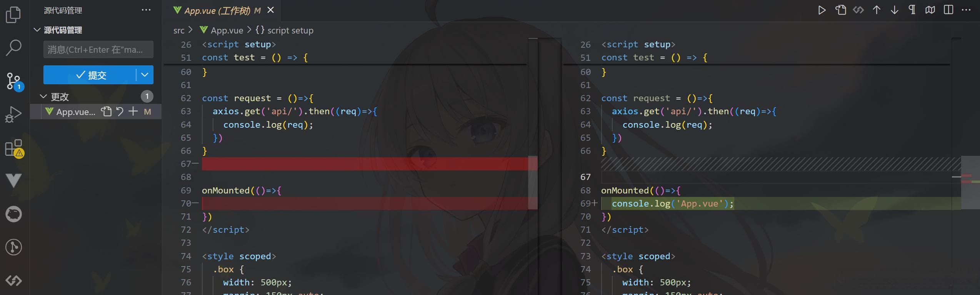980x295 pixels.
Task: Open Source Control view with badge 1
Action: (14, 81)
